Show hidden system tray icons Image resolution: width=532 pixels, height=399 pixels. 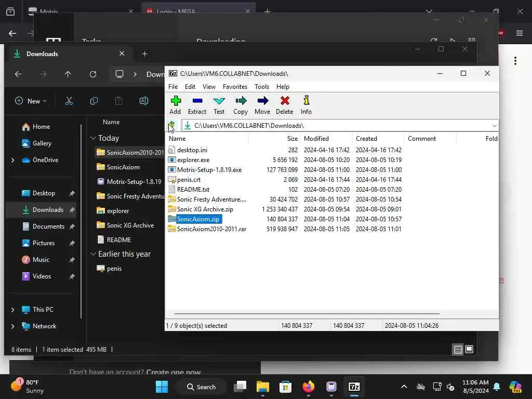pyautogui.click(x=404, y=387)
